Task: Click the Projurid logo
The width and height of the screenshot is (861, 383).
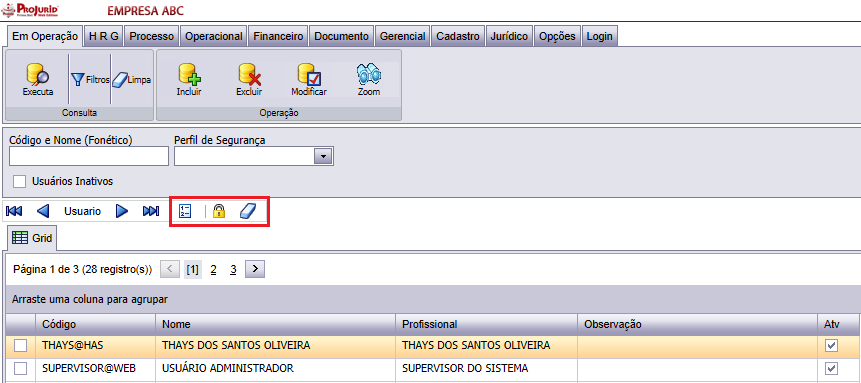Action: (30, 10)
